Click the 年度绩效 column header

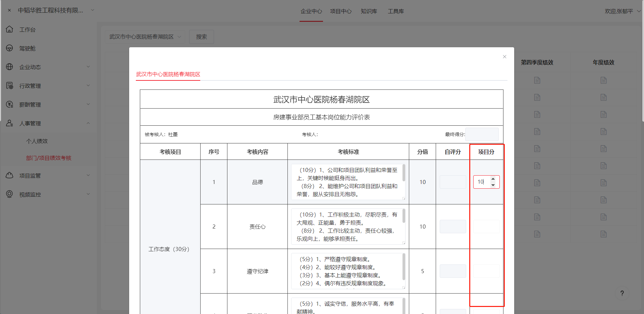(603, 62)
